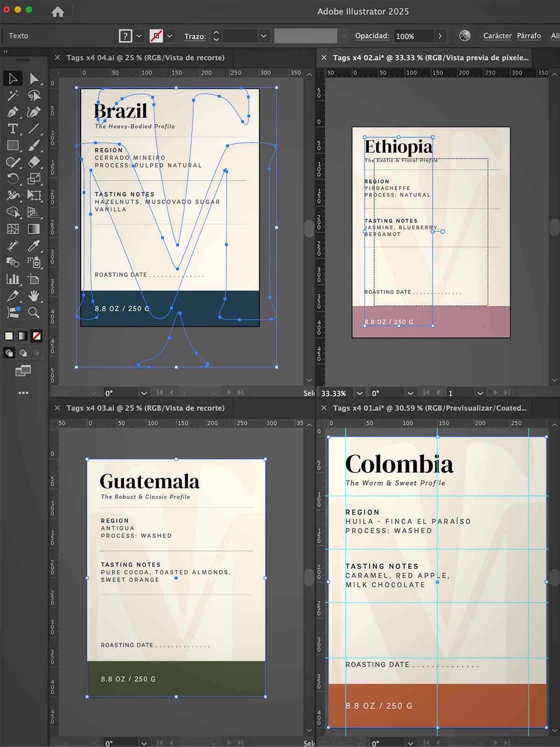
Task: Click the Change Screen Mode icon
Action: (x=23, y=371)
